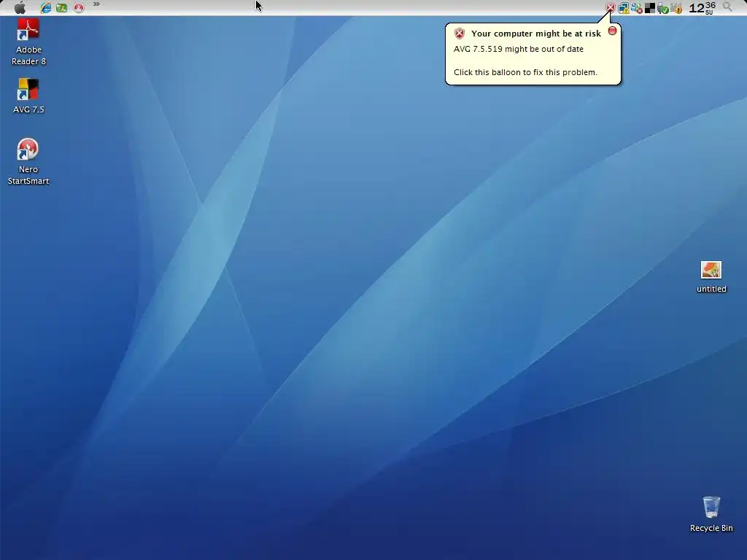
Task: Close the security warning balloon
Action: pyautogui.click(x=613, y=31)
